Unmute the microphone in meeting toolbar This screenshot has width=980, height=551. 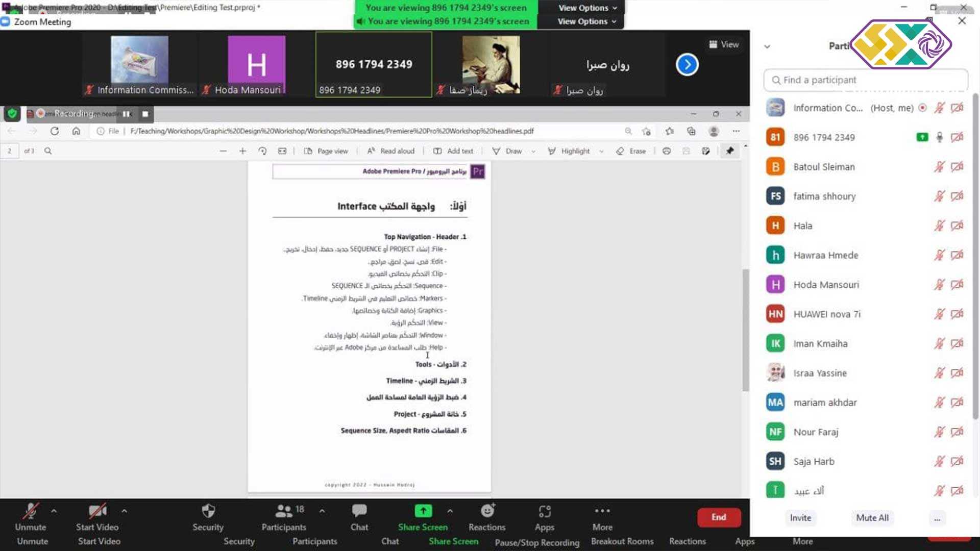(x=31, y=511)
